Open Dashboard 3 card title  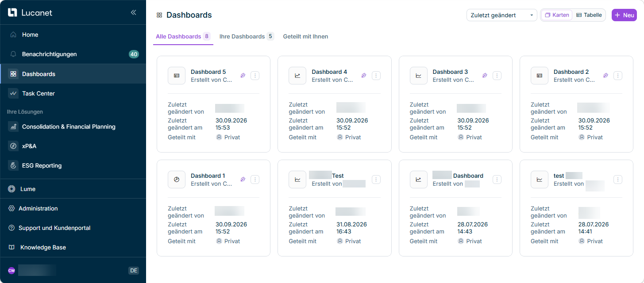click(x=450, y=72)
